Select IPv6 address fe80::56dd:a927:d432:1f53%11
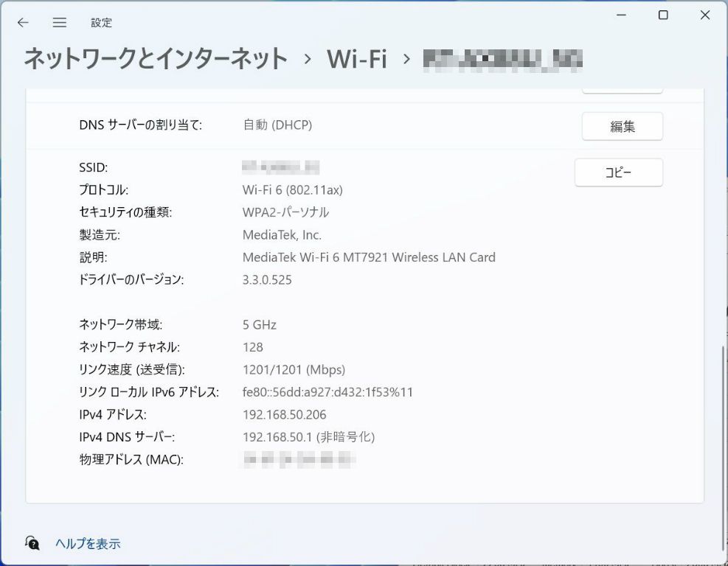This screenshot has width=728, height=566. click(x=327, y=392)
